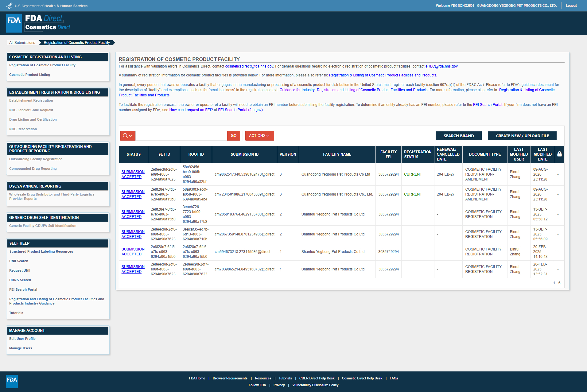This screenshot has width=587, height=392.
Task: Click Browser Requirements footer link
Action: click(230, 378)
